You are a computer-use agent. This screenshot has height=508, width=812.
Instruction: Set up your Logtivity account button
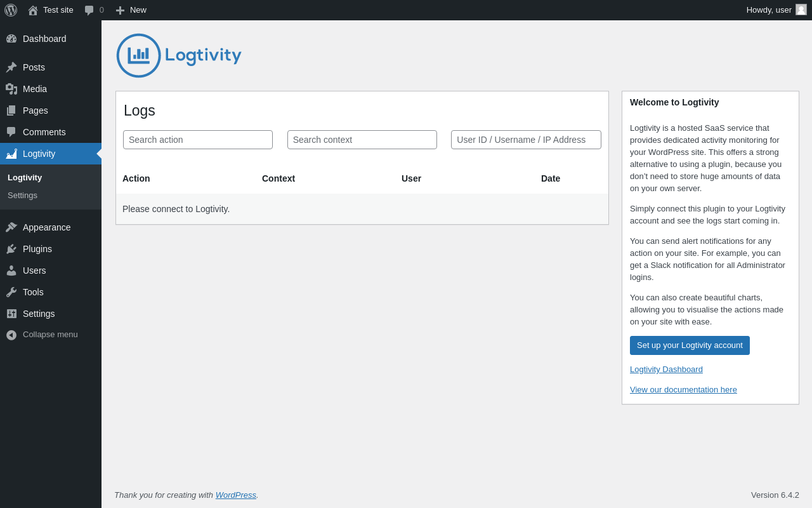pyautogui.click(x=690, y=345)
